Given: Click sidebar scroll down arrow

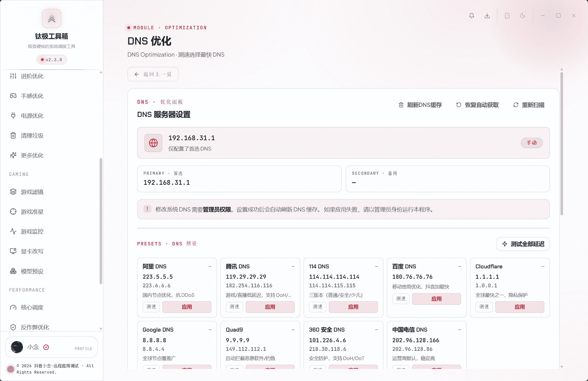Looking at the screenshot, I should pos(101,329).
